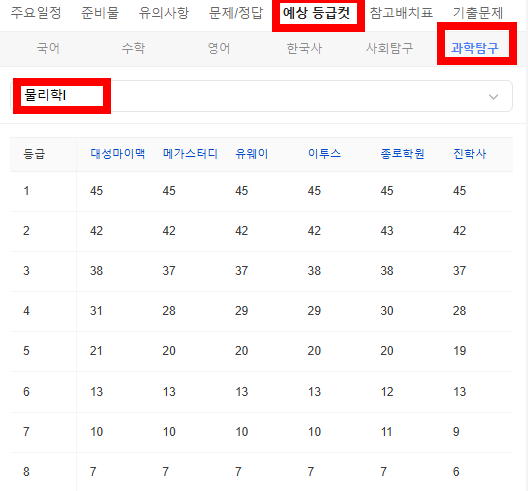Screen dimensions: 528x491
Task: Click the grade 8 row label
Action: pos(26,471)
